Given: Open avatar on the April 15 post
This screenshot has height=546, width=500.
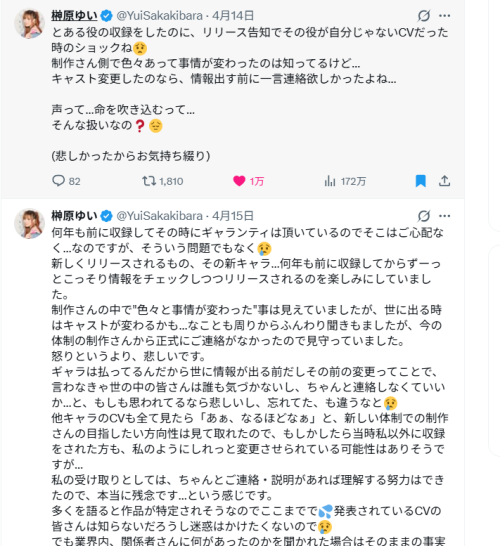Looking at the screenshot, I should tap(29, 224).
